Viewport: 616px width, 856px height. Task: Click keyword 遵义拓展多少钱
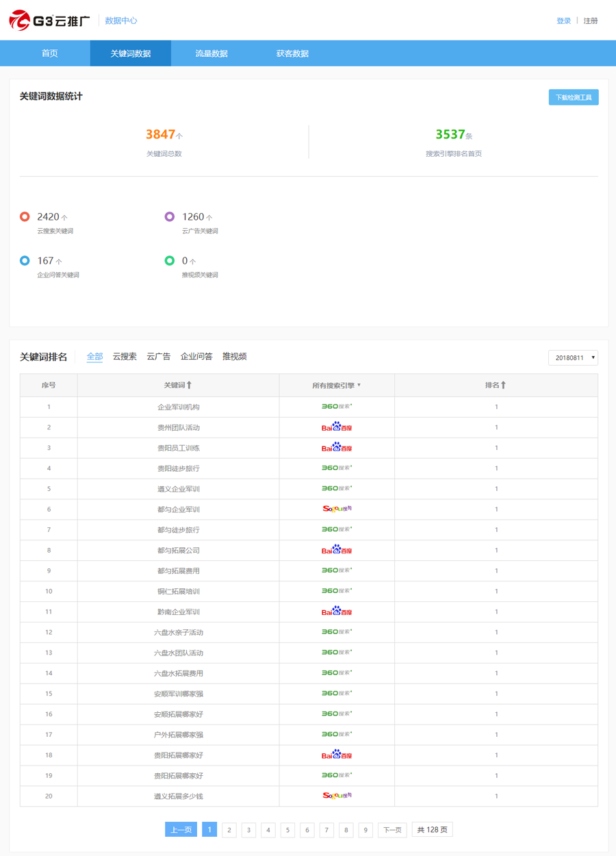(x=179, y=796)
